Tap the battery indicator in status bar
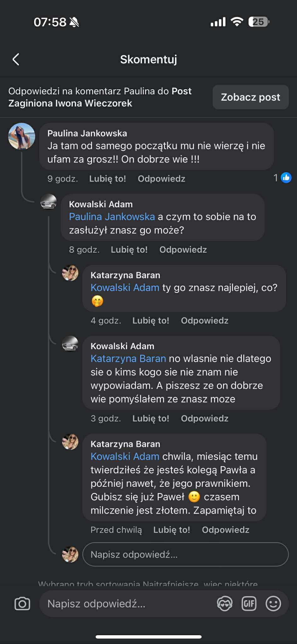 (259, 22)
